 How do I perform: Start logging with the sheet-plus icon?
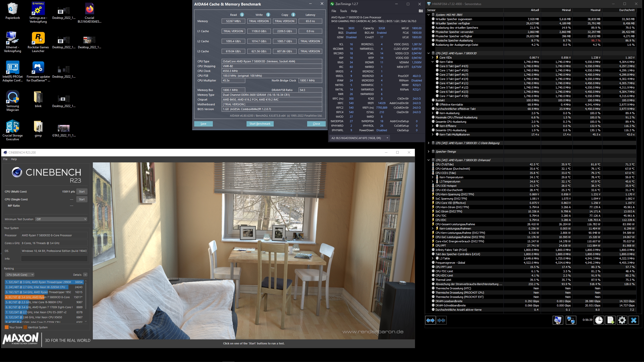click(x=610, y=320)
